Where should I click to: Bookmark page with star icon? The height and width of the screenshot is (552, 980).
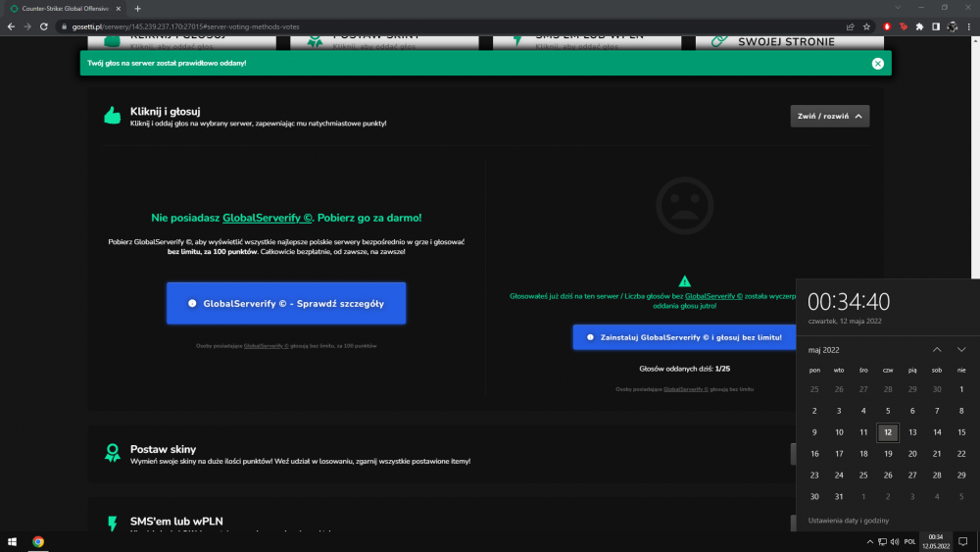point(866,26)
